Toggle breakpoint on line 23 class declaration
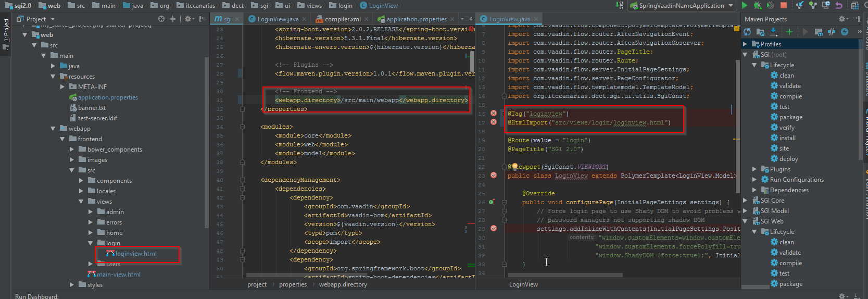 [494, 176]
